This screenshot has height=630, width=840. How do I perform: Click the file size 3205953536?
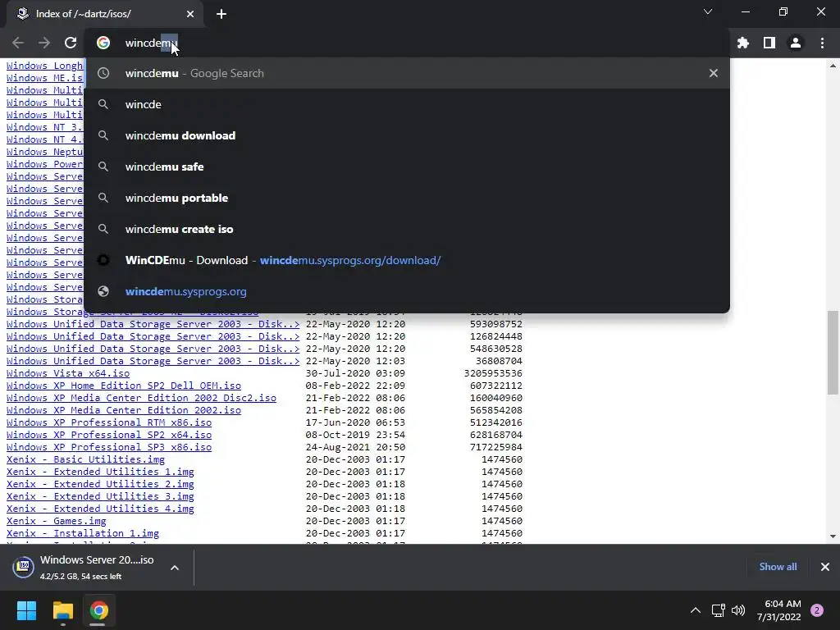point(493,373)
